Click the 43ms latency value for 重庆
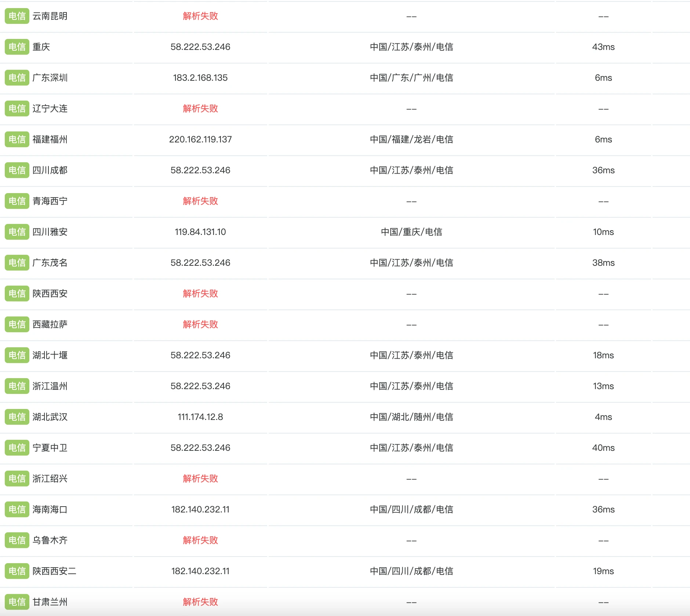The height and width of the screenshot is (616, 690). pos(603,47)
